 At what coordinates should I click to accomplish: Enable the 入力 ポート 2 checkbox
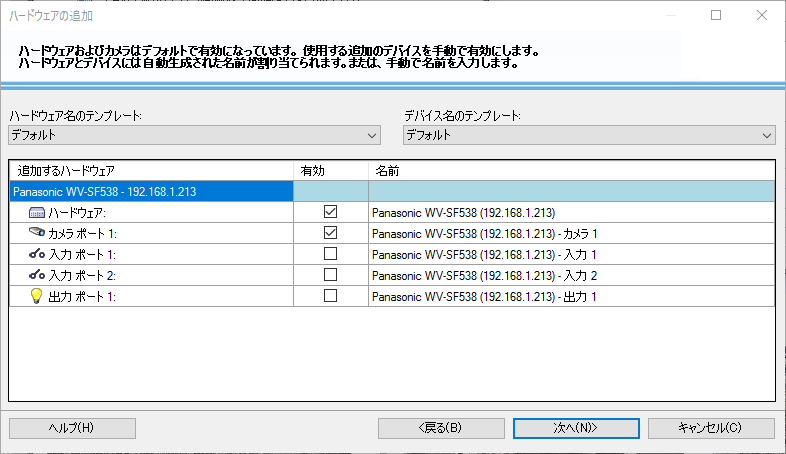pyautogui.click(x=330, y=275)
